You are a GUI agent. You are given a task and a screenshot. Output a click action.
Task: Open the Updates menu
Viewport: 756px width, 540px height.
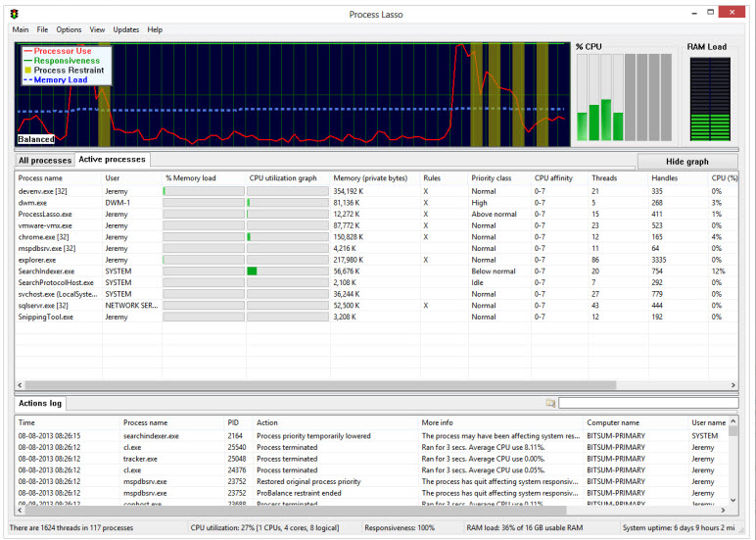tap(126, 30)
